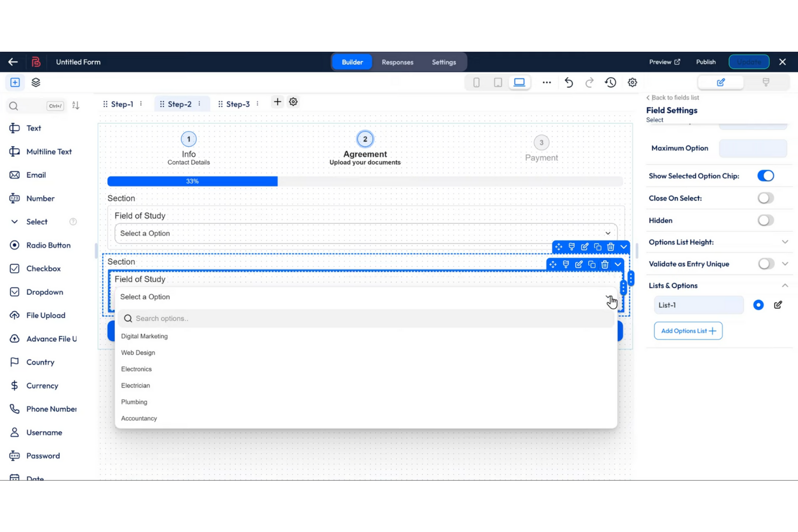Disable Show Selected Option Chip toggle

click(x=765, y=176)
